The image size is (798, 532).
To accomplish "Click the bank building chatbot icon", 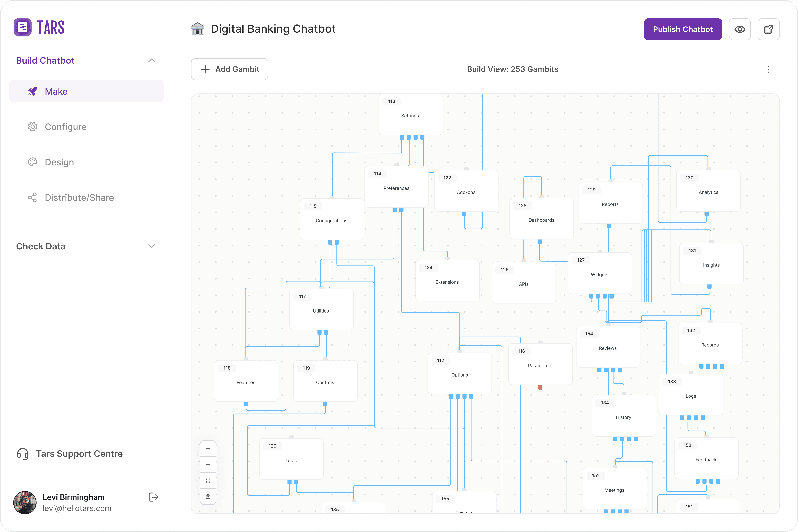I will click(198, 29).
